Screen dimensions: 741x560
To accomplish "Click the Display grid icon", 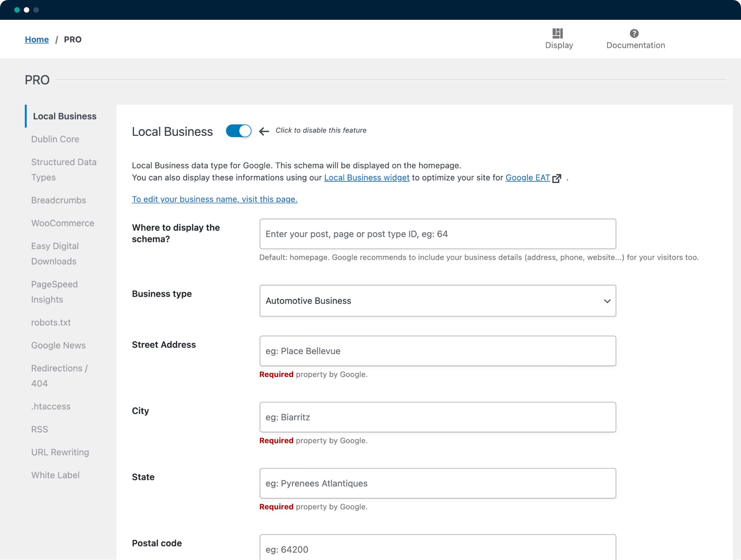I will (x=558, y=33).
